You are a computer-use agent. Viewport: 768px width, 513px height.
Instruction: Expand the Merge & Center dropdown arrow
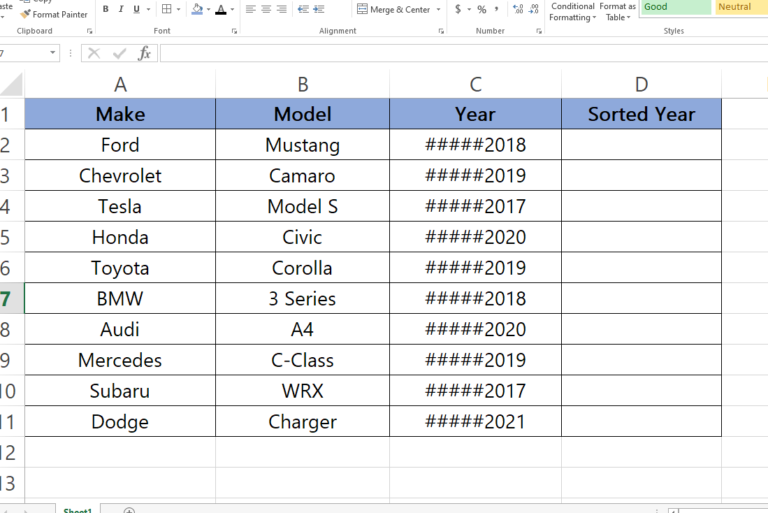click(438, 10)
